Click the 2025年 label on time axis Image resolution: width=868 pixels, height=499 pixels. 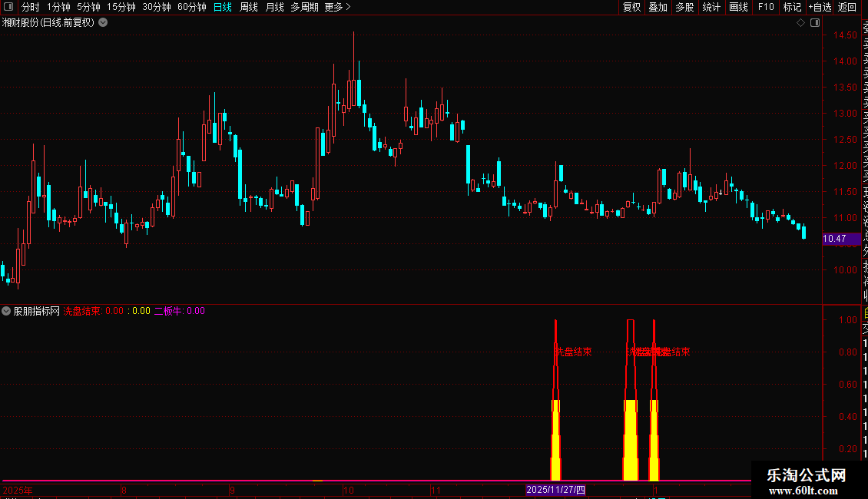pos(18,490)
